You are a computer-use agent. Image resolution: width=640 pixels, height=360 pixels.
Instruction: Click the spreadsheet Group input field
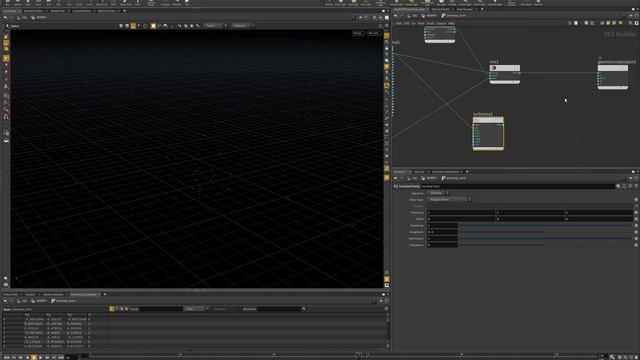tap(160, 309)
